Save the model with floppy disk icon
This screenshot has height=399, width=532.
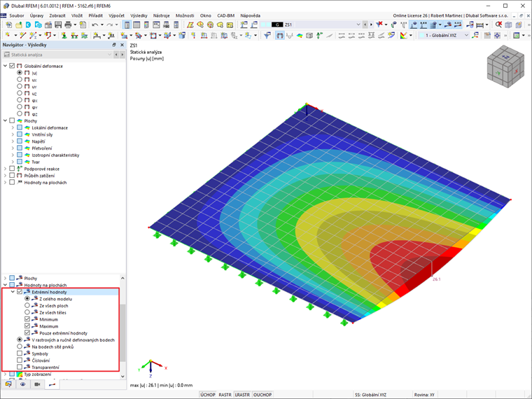(58, 24)
